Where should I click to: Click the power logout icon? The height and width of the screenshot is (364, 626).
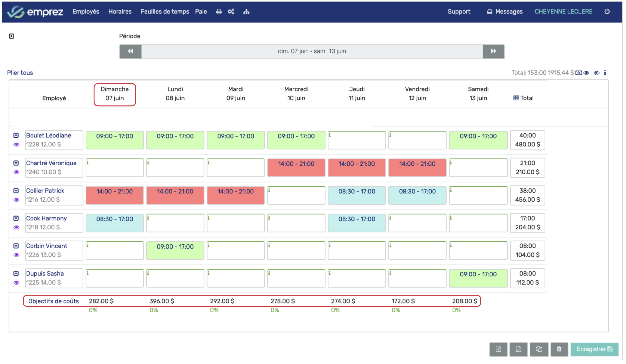click(x=607, y=11)
